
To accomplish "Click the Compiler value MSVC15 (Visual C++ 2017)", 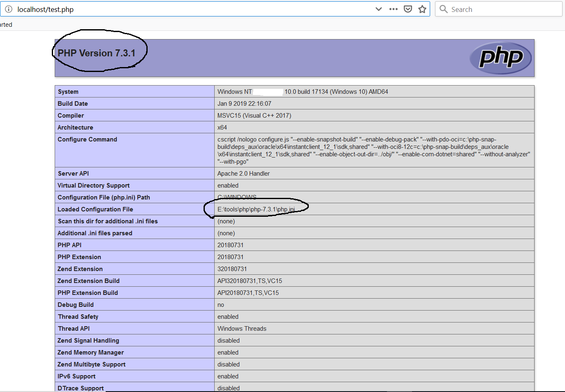I will coord(254,116).
